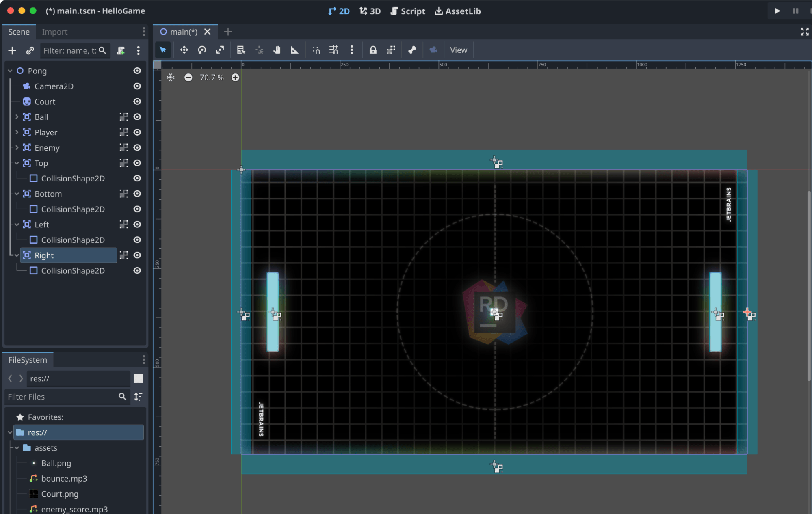
Task: Click the Filter Files search field
Action: [61, 397]
